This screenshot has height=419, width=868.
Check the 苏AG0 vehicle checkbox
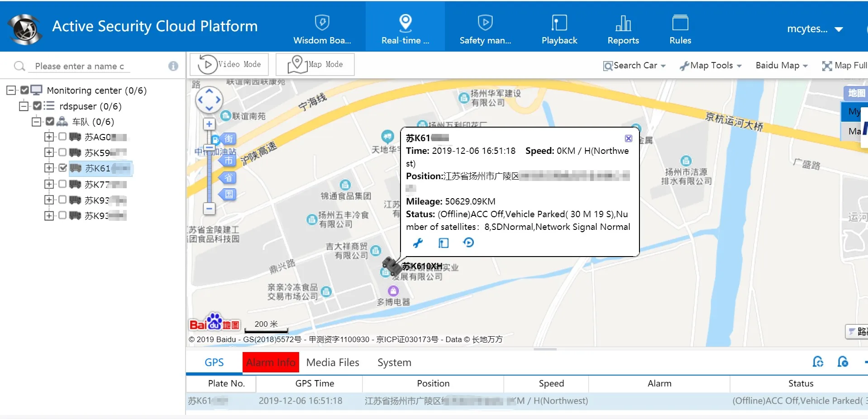click(x=62, y=137)
